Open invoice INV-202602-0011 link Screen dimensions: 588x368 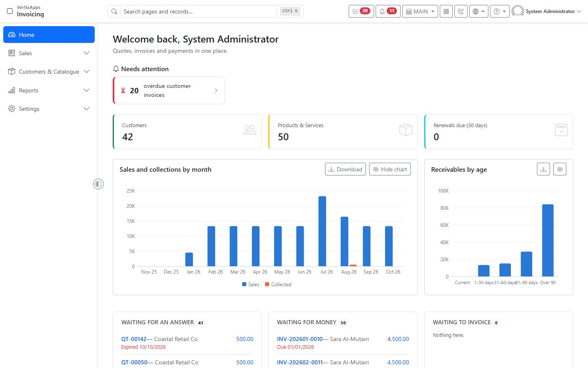tap(300, 362)
